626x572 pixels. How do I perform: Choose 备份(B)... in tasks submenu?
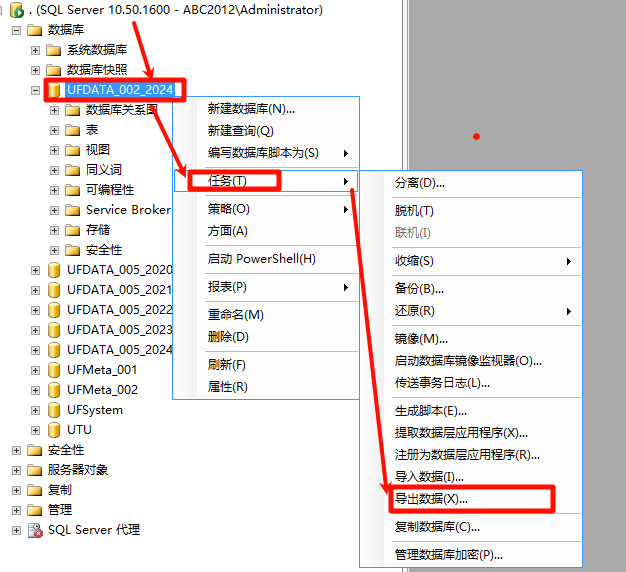[x=471, y=289]
